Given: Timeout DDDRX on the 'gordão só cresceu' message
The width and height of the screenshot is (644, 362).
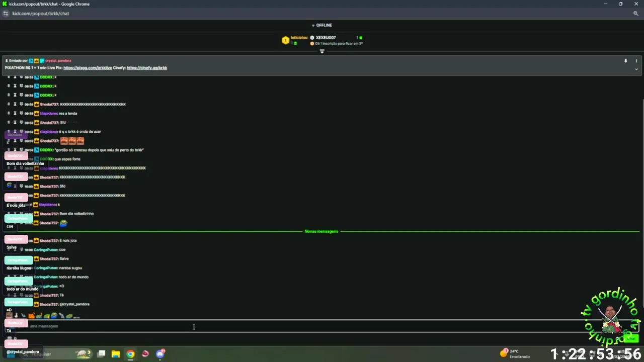Looking at the screenshot, I should tap(15, 150).
